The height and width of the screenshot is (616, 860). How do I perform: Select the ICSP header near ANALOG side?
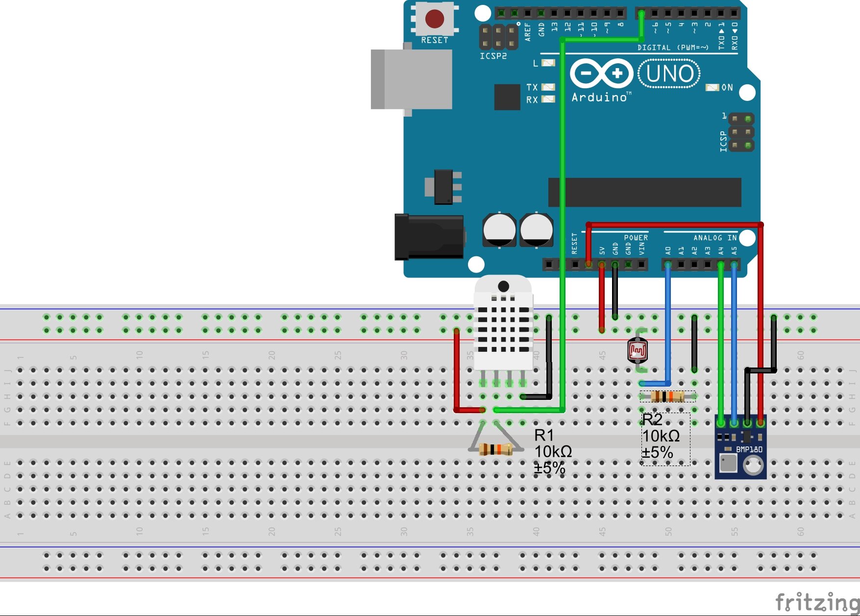(741, 132)
